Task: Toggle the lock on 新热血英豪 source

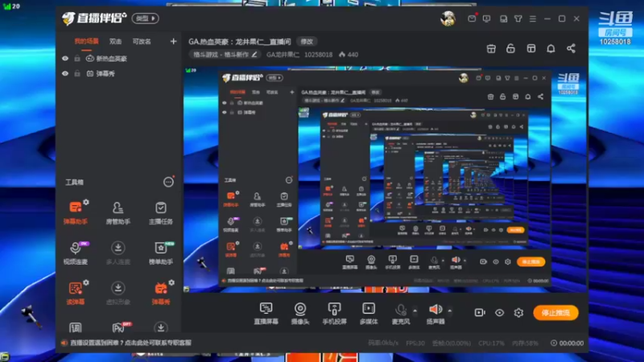Action: [76, 58]
